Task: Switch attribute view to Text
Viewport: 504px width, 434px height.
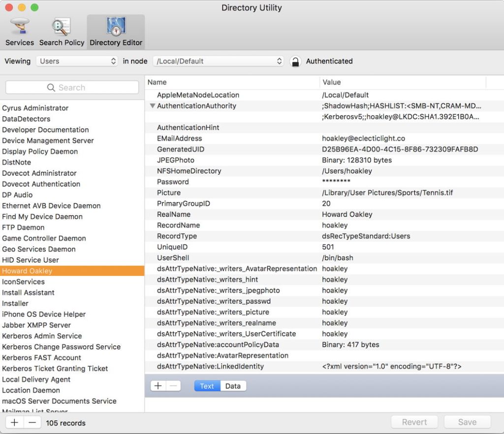Action: [x=207, y=386]
